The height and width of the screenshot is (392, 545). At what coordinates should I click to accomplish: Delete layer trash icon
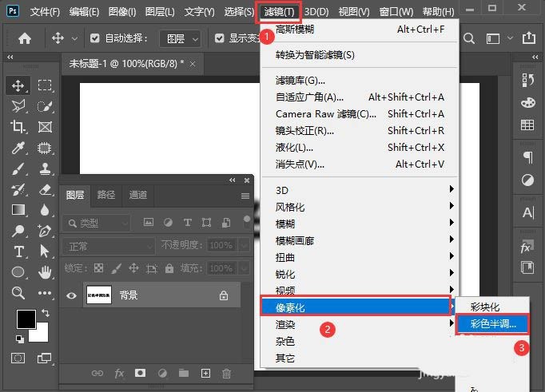pyautogui.click(x=227, y=374)
